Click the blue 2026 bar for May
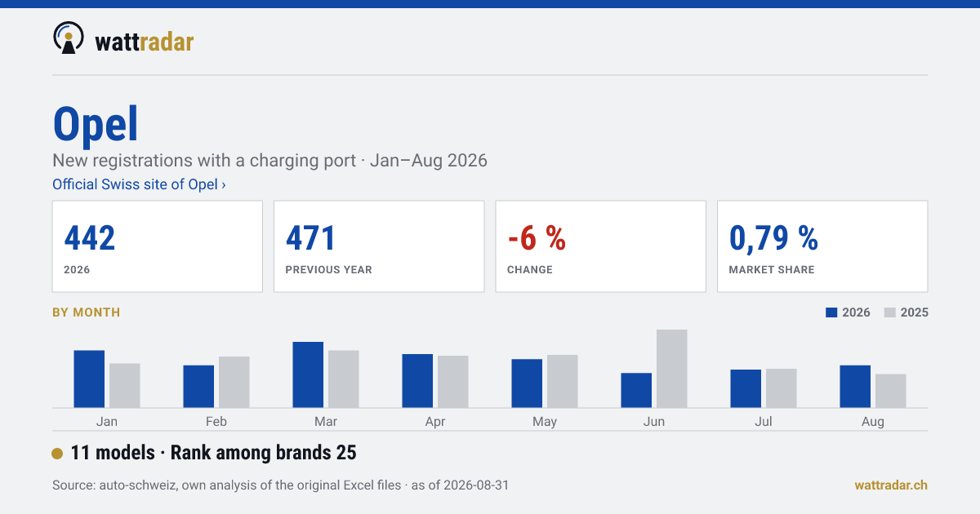 (527, 383)
